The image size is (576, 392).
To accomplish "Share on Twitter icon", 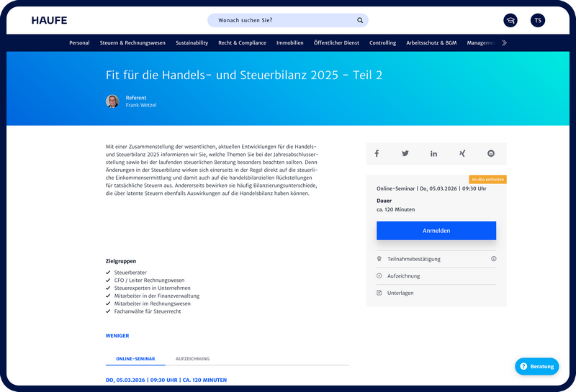I will point(405,153).
